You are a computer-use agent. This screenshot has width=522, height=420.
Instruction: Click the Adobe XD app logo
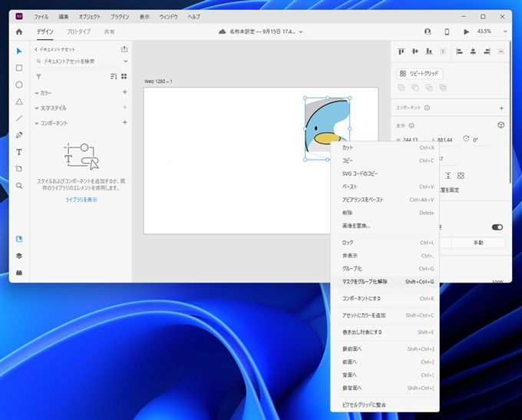(x=19, y=16)
